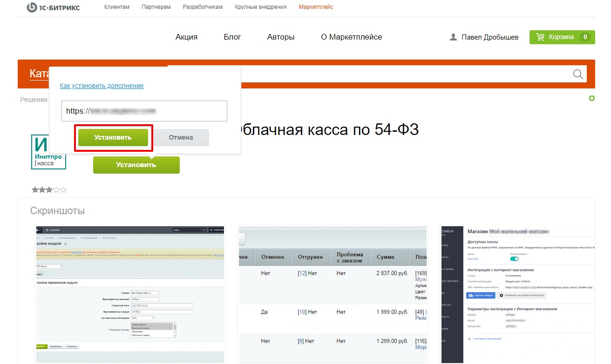Open the Клиентам menu item
This screenshot has height=364, width=611.
pyautogui.click(x=116, y=7)
